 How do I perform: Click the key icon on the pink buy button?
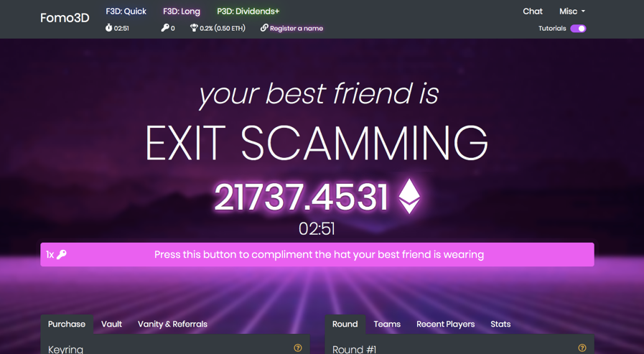tap(62, 255)
